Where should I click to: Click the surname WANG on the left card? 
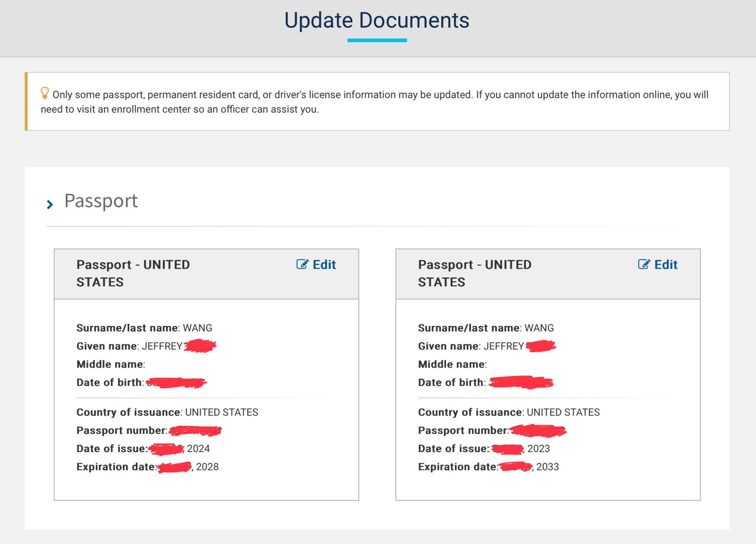tap(199, 328)
